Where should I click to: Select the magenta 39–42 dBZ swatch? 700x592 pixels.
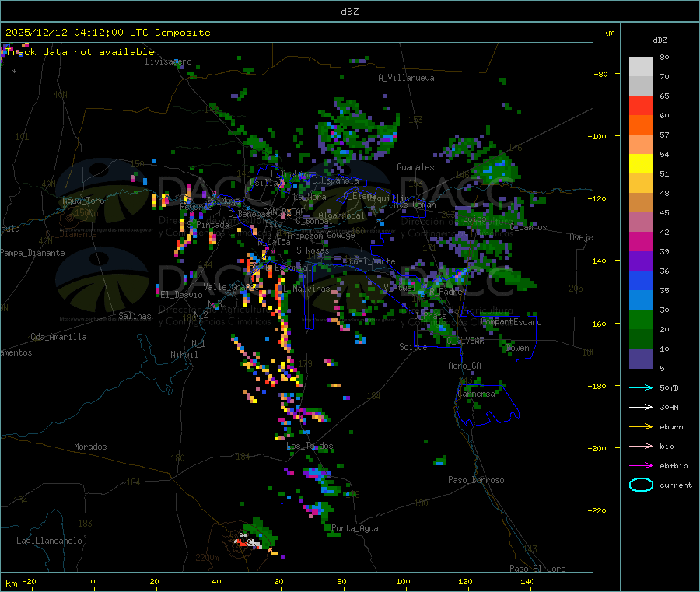pos(641,241)
